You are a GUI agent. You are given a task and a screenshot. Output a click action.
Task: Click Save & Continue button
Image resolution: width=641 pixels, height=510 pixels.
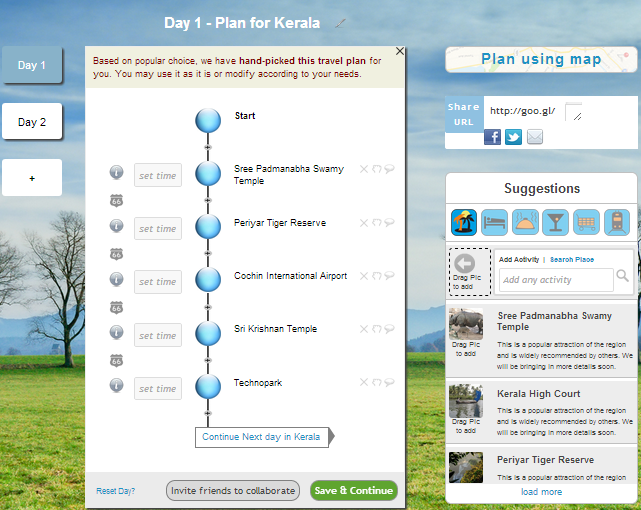coord(354,490)
